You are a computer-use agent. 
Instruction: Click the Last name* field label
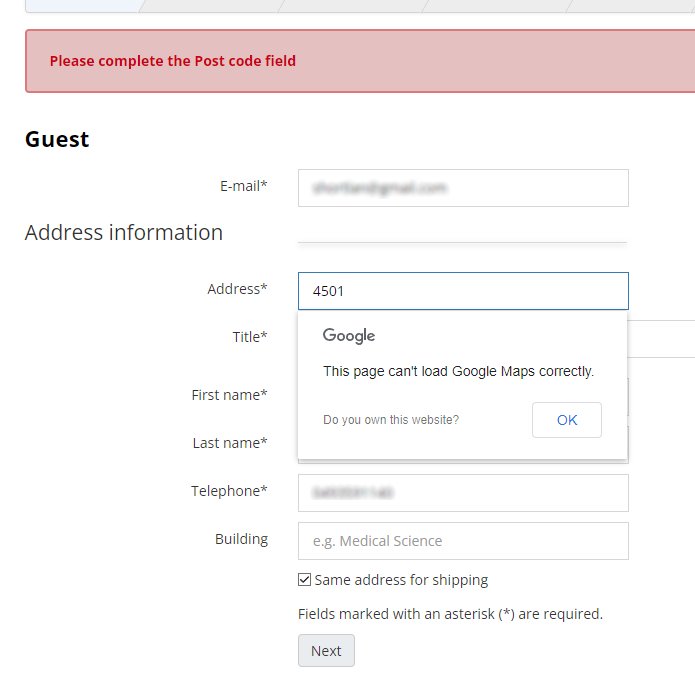230,443
